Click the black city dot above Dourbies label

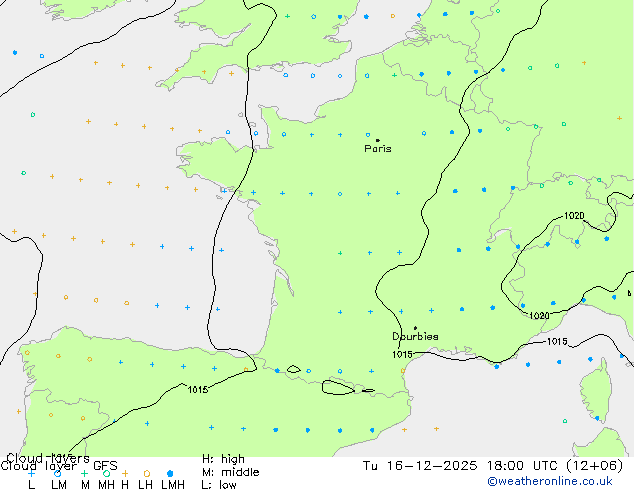(415, 328)
